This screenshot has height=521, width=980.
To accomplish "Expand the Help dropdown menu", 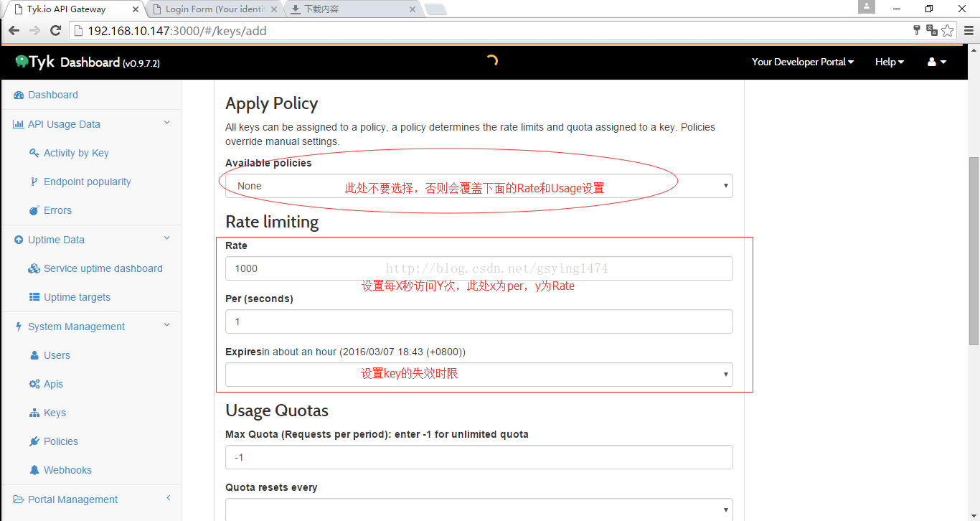I will pos(890,62).
